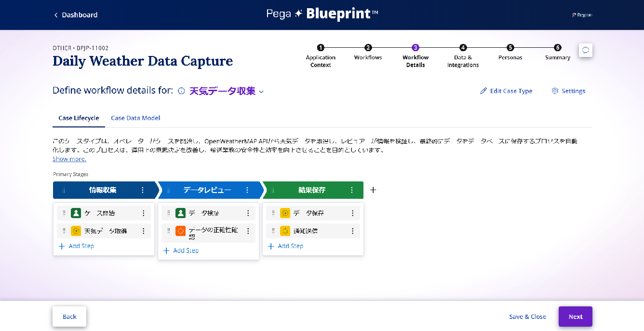Click the Pega Blueprint logo
The height and width of the screenshot is (331, 644).
click(x=322, y=14)
